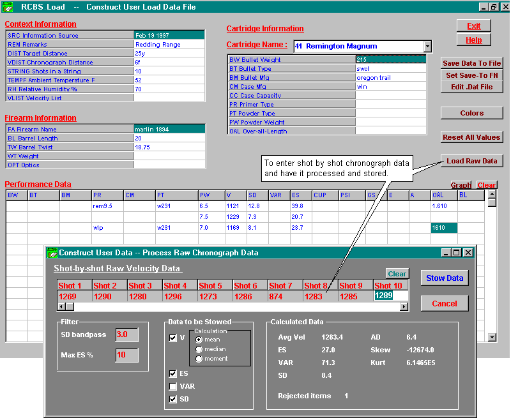Open the Colors settings button
The width and height of the screenshot is (511, 420).
coord(471,113)
